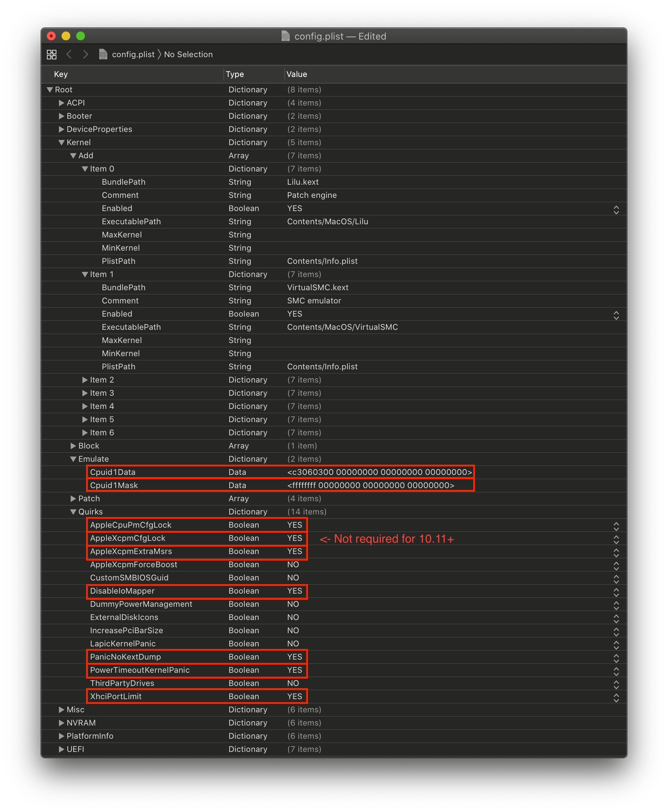Screen dimensions: 668x812
Task: Click No Selection in path bar
Action: [188, 54]
